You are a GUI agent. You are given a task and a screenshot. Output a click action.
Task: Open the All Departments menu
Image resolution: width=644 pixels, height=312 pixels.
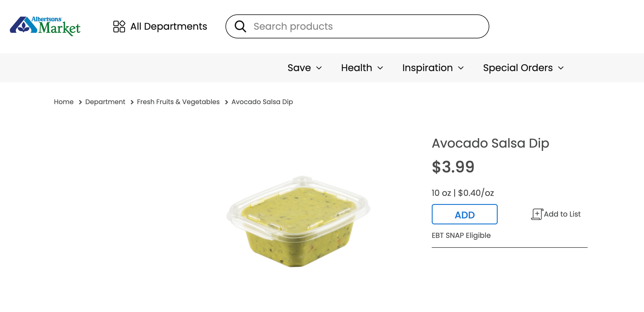click(168, 26)
